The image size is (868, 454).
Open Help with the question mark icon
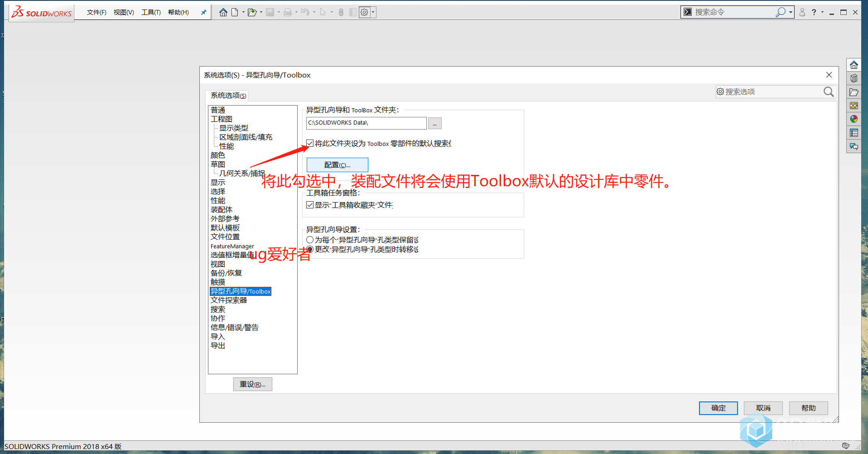(x=814, y=12)
